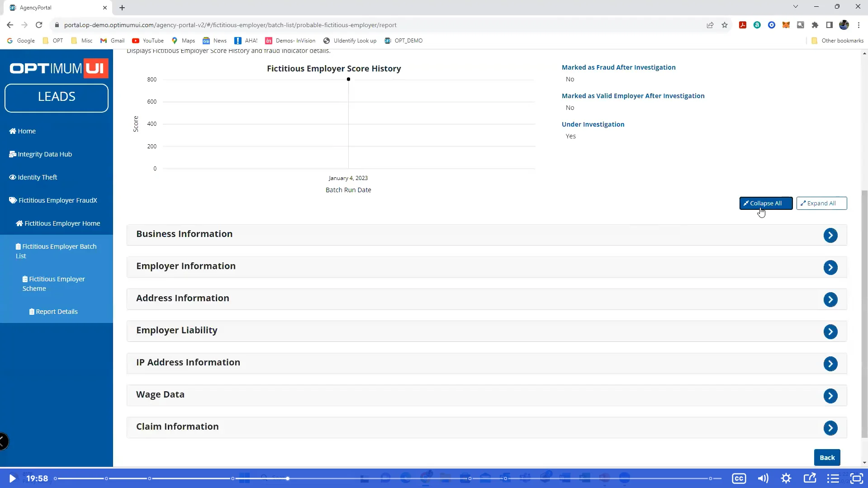Open the Misc bookmarks folder
Screen dimensions: 868x488
tap(82, 41)
